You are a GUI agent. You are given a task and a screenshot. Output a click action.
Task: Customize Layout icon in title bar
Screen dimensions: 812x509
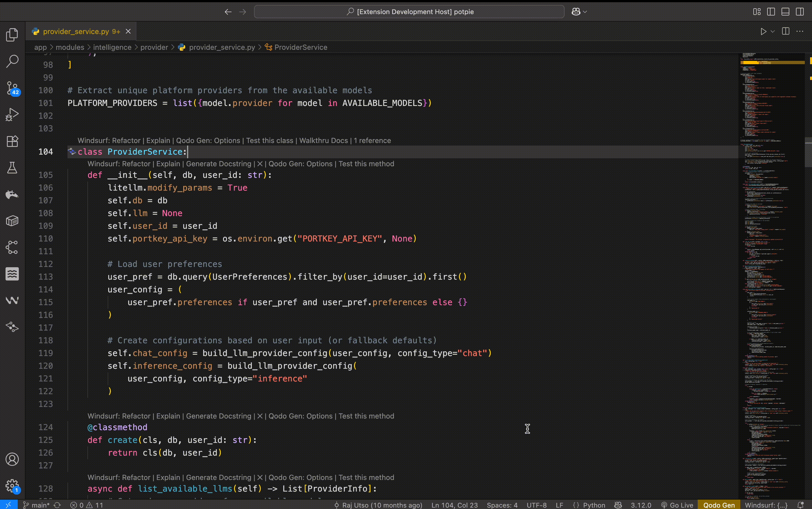757,12
